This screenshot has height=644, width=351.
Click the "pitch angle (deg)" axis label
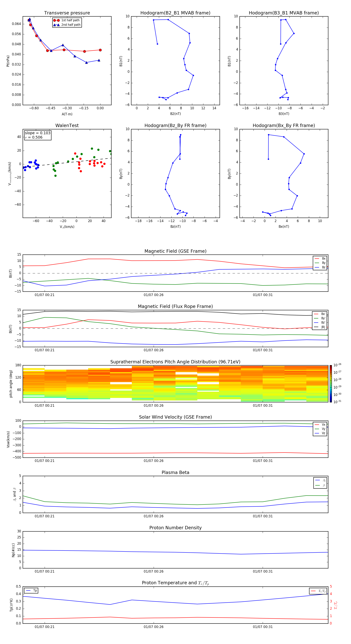pyautogui.click(x=11, y=384)
